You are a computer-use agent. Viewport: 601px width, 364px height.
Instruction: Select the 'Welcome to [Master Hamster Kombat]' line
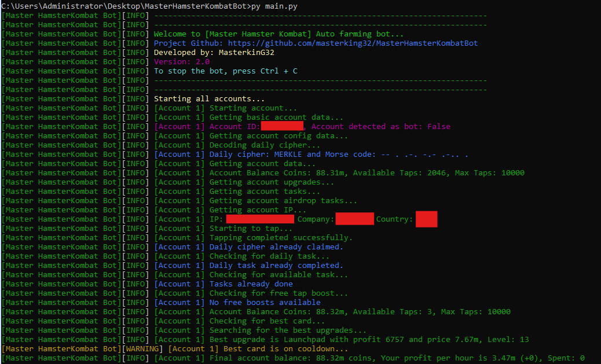pos(278,34)
